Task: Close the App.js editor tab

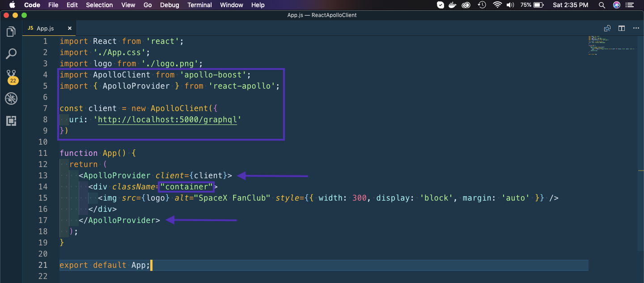Action: coord(70,28)
